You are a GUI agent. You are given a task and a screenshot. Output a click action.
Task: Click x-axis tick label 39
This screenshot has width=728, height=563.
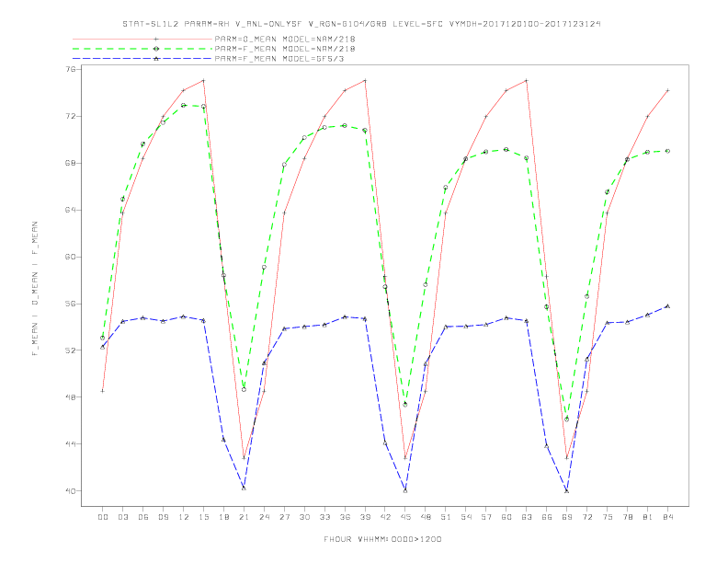tap(365, 517)
